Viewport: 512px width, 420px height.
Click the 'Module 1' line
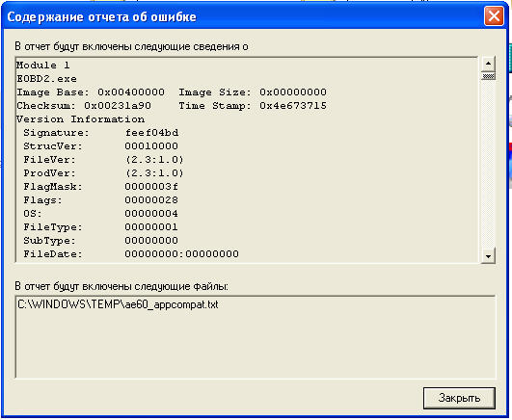click(x=42, y=66)
